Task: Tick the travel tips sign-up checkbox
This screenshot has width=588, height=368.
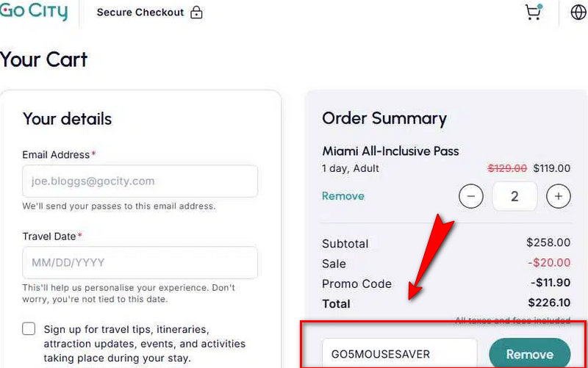Action: tap(29, 328)
